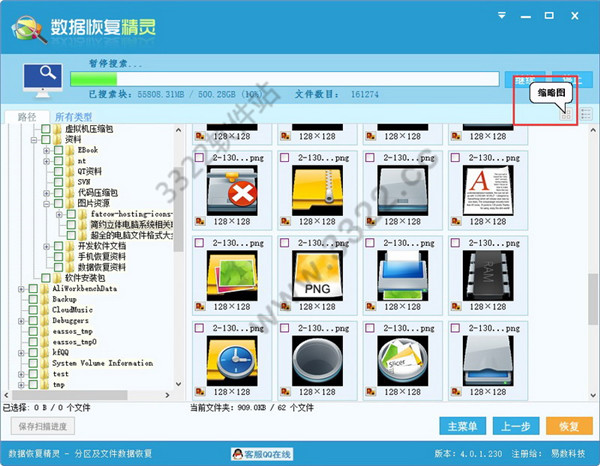Select the EBook folder icon
600x466 pixels.
(70, 150)
